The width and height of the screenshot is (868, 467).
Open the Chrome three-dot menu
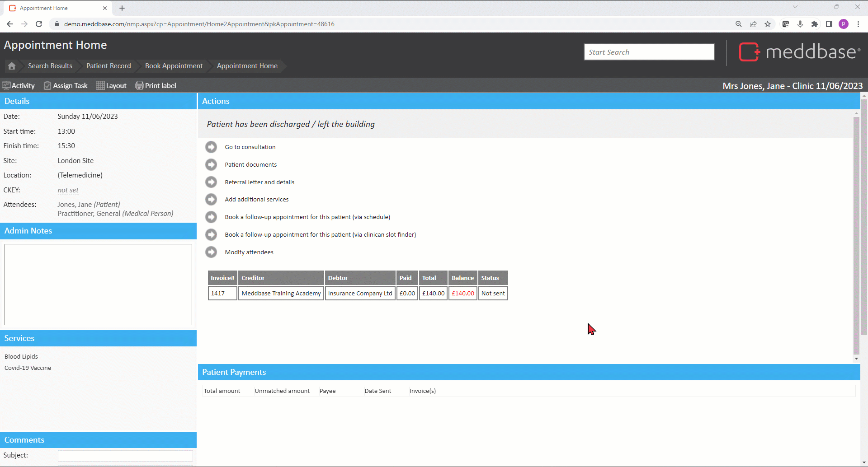pos(858,24)
